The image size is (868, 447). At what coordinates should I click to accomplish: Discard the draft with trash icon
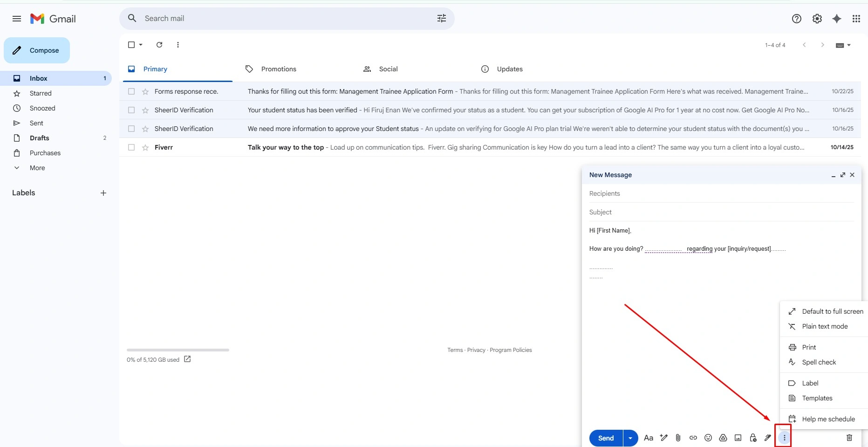tap(849, 438)
